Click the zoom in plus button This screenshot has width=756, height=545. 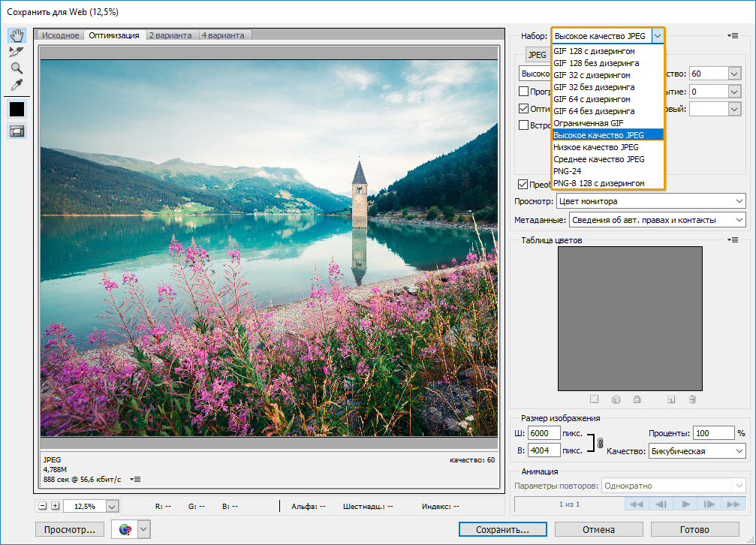click(56, 506)
